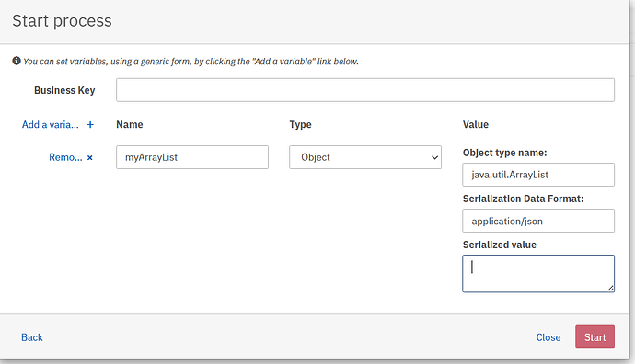
Task: Click the resize grip of Serialized value textarea
Action: point(610,288)
